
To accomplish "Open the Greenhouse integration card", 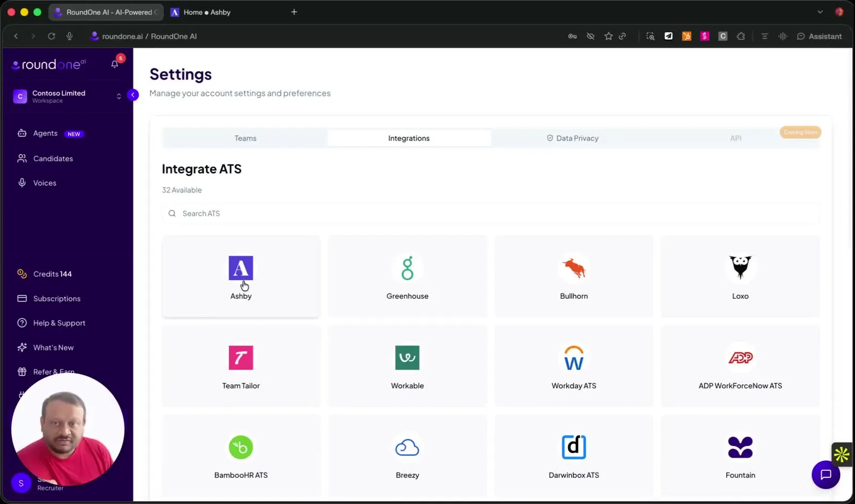I will [407, 276].
